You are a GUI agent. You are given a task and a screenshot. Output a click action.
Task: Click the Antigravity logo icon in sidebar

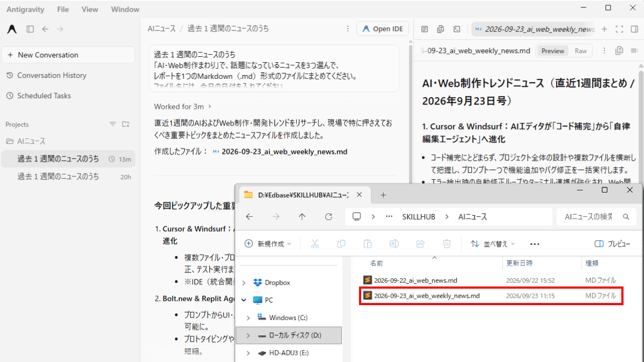(12, 29)
